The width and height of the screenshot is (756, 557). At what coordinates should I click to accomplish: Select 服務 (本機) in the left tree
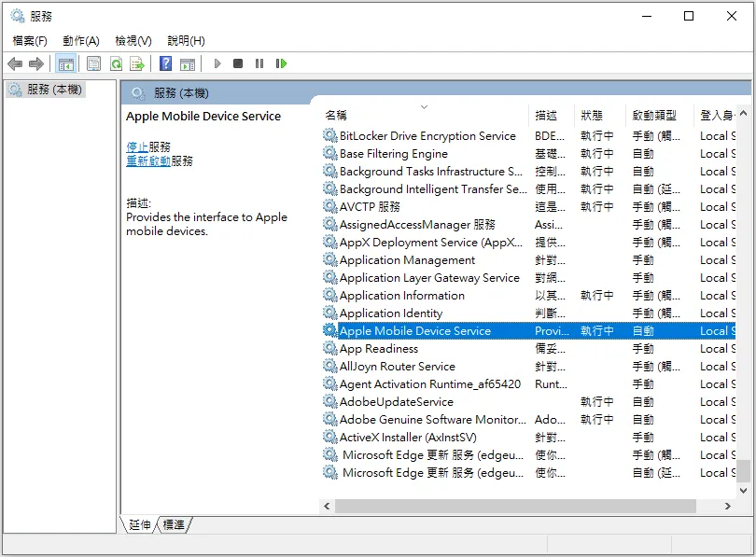click(x=47, y=90)
